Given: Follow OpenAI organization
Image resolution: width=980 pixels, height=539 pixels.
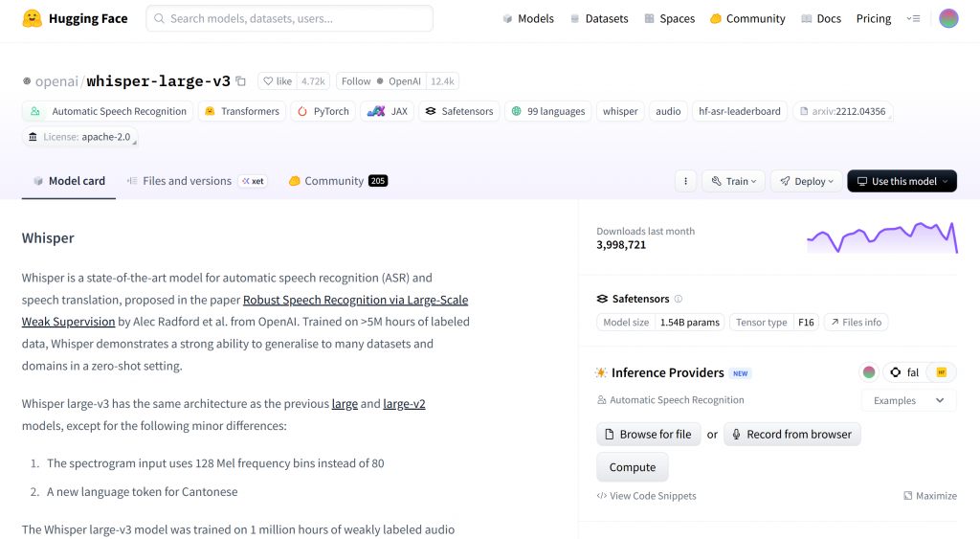Looking at the screenshot, I should point(381,81).
